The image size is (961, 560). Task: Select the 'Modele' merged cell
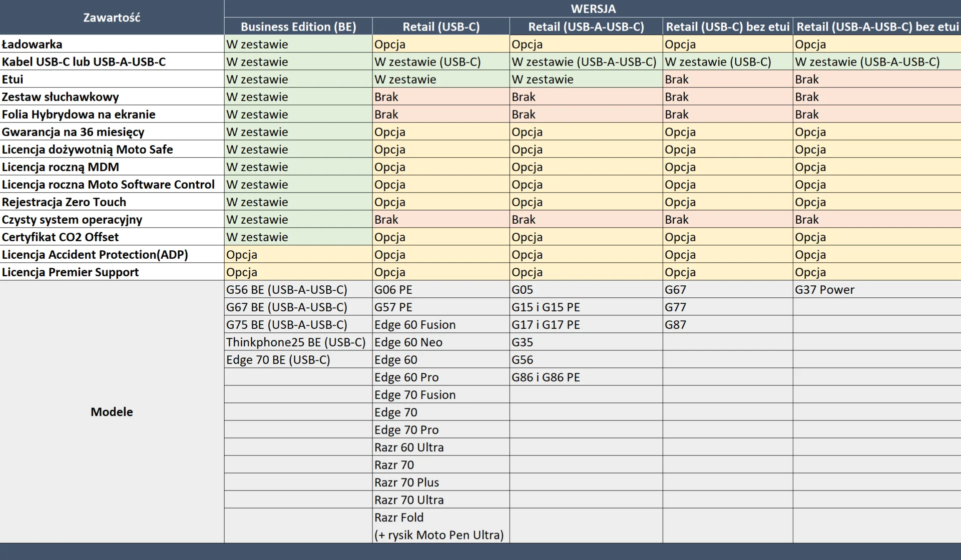[112, 411]
